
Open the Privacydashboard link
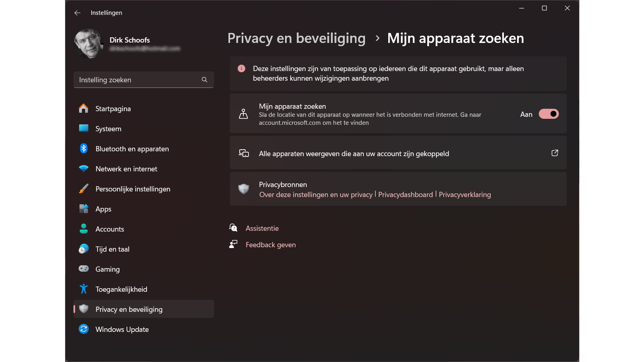coord(405,195)
